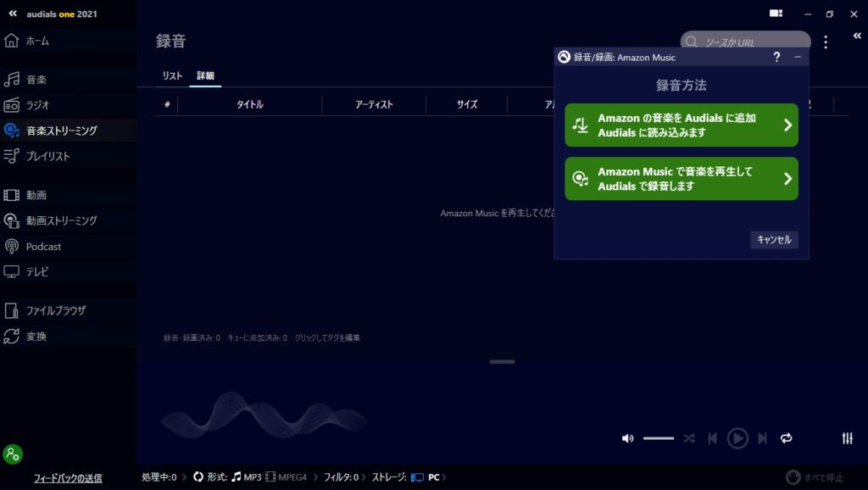The image size is (868, 490).
Task: Open the 変換 converter section
Action: pos(36,337)
